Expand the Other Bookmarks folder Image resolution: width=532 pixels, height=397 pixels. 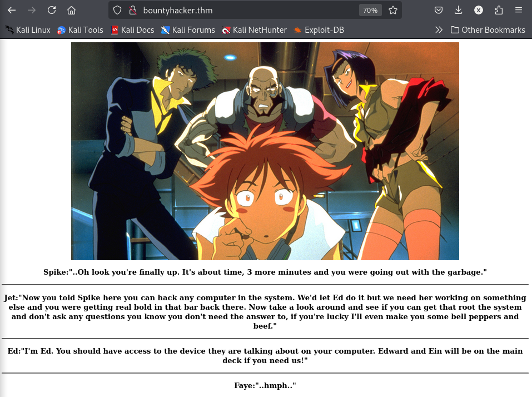[x=488, y=30]
